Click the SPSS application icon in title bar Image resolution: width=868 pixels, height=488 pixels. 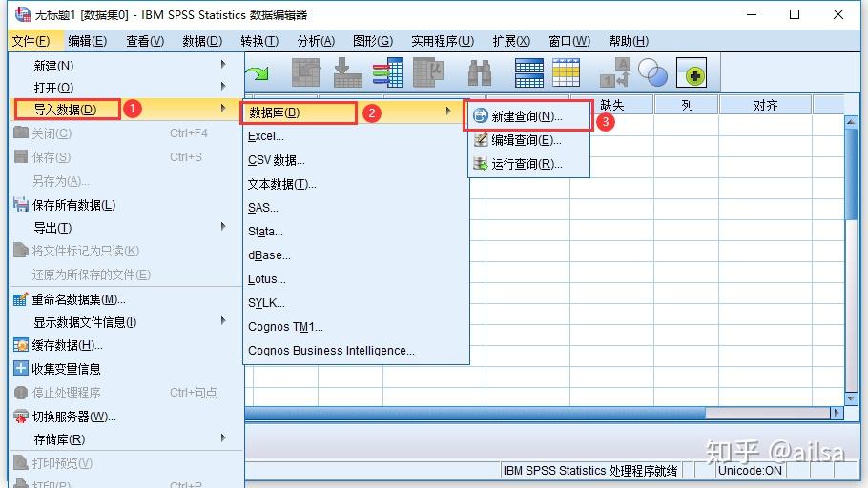coord(23,14)
